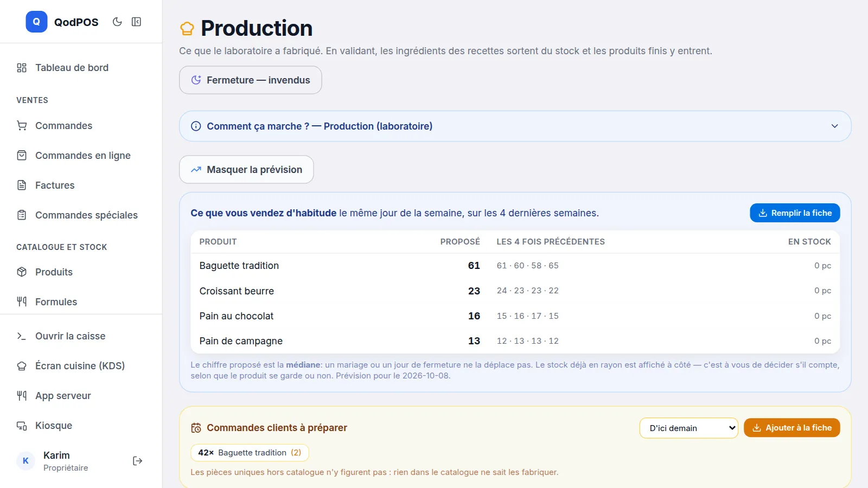This screenshot has height=488, width=868.
Task: Open the D'ici demain dropdown
Action: [689, 428]
